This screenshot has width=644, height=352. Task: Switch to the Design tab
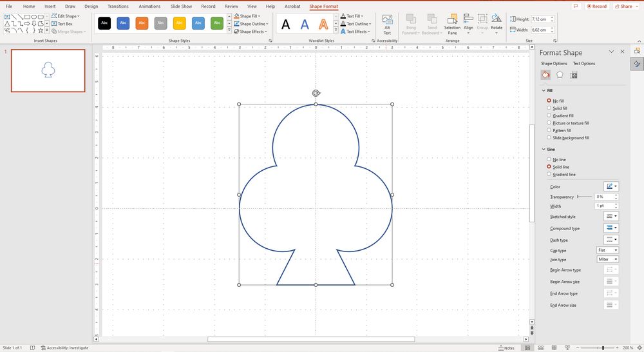click(x=91, y=6)
